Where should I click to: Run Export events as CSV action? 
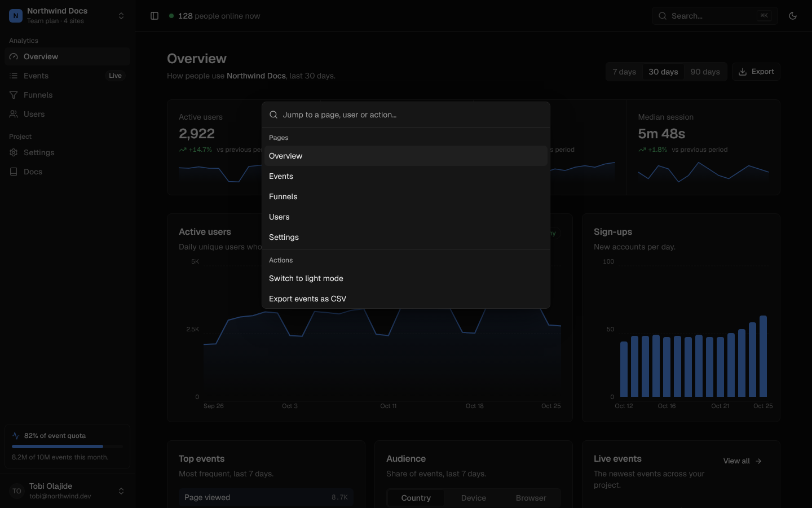tap(406, 299)
